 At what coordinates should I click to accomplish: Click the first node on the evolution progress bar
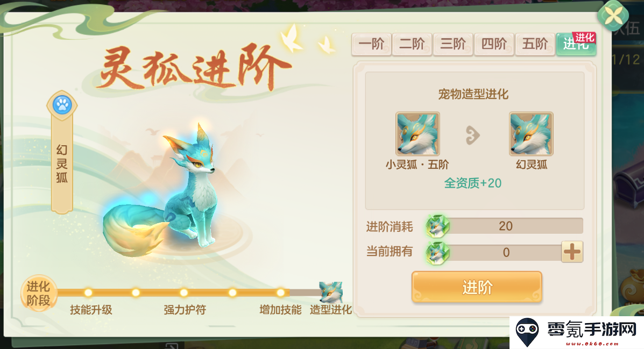point(88,293)
